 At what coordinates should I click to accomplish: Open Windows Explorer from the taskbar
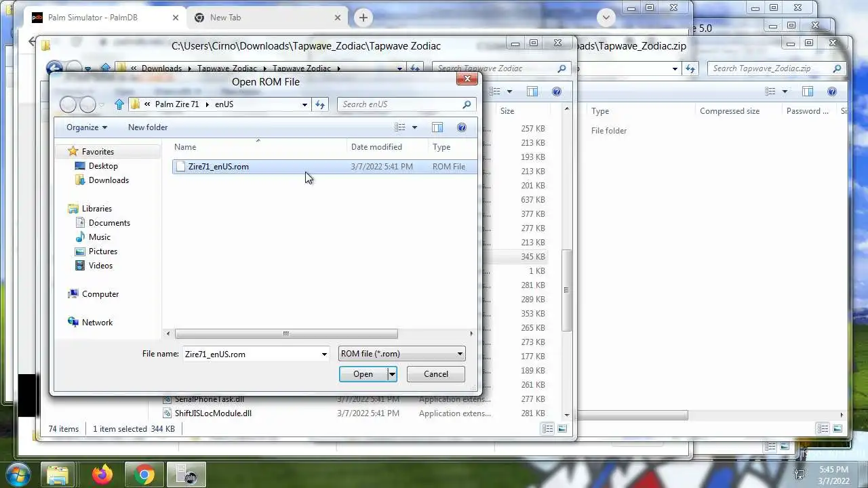click(x=58, y=474)
